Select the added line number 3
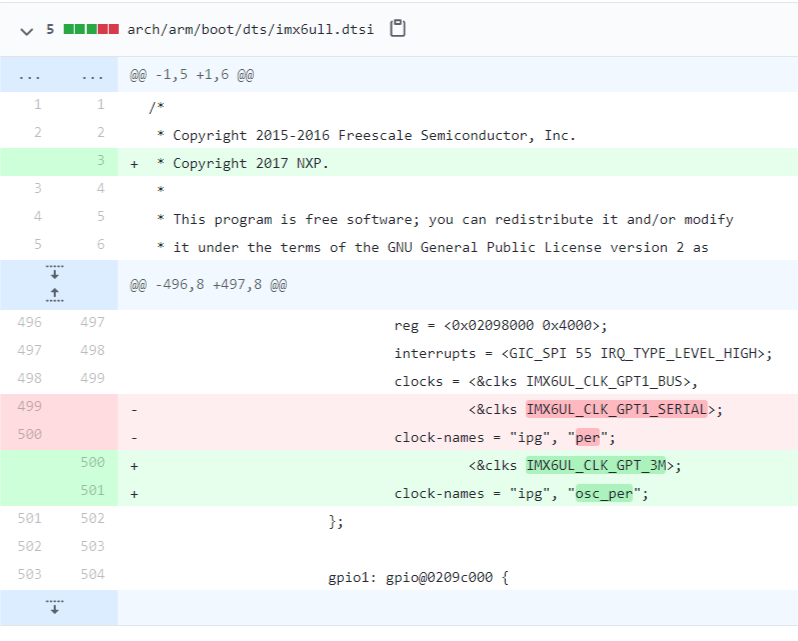798x641 pixels. pos(101,161)
